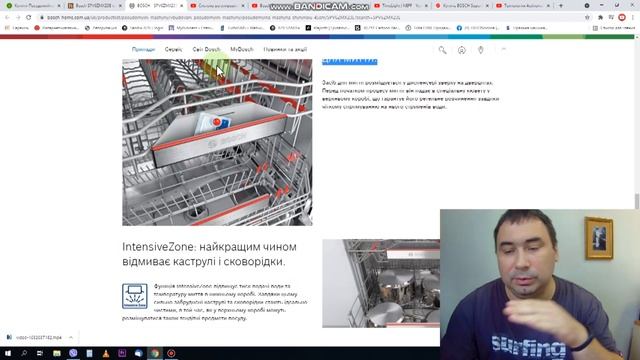The image size is (640, 360).
Task: Open the first bookmark in bookmarks bar
Action: [x=17, y=28]
